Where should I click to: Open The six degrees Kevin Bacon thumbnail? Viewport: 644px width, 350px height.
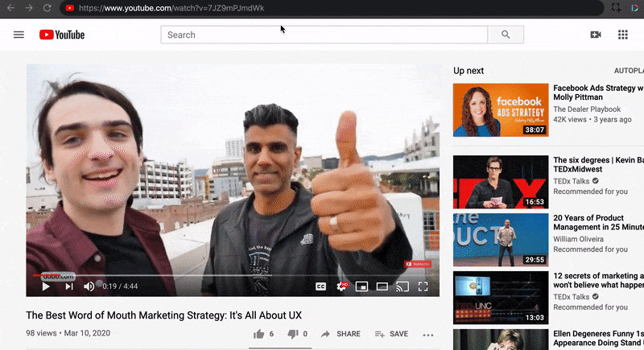point(501,182)
